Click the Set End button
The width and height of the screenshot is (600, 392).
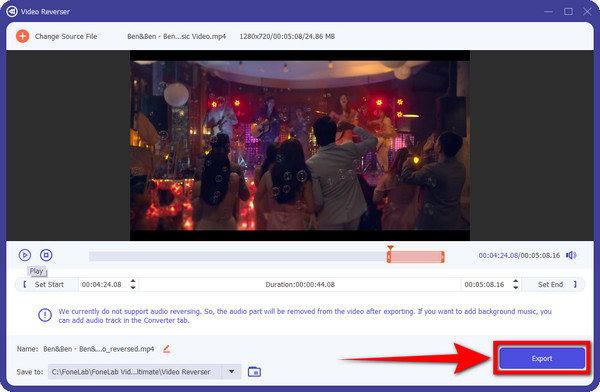pos(553,284)
